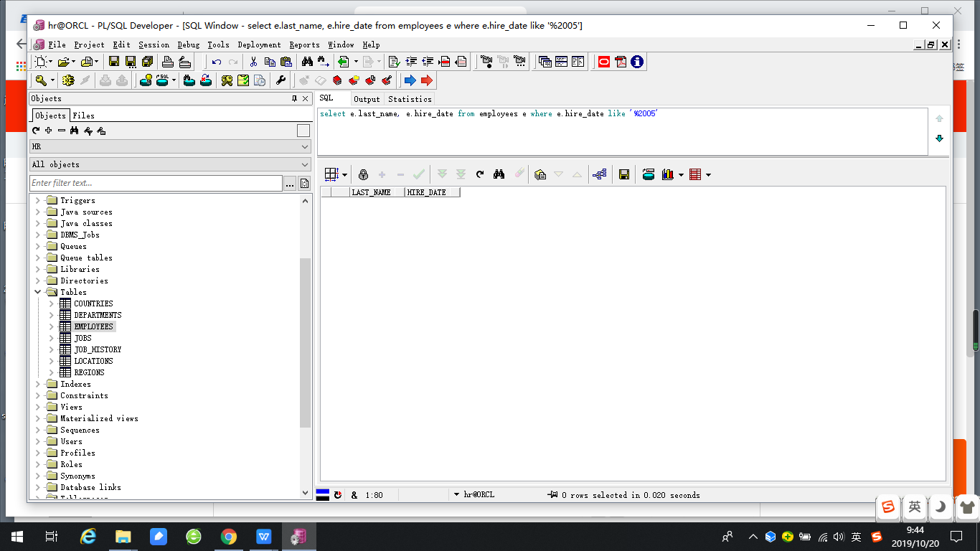Click the Execute gear icon
This screenshot has width=980, height=551.
(x=68, y=80)
